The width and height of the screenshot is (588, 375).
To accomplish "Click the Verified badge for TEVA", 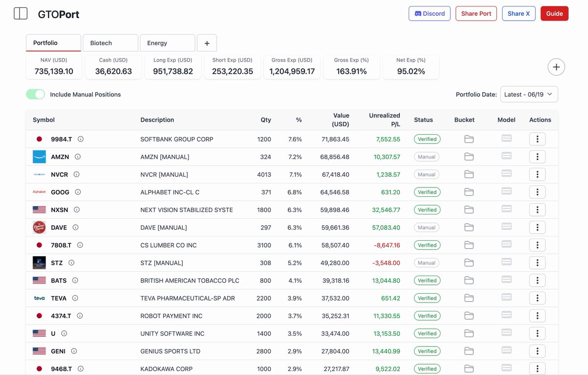I will click(x=427, y=298).
